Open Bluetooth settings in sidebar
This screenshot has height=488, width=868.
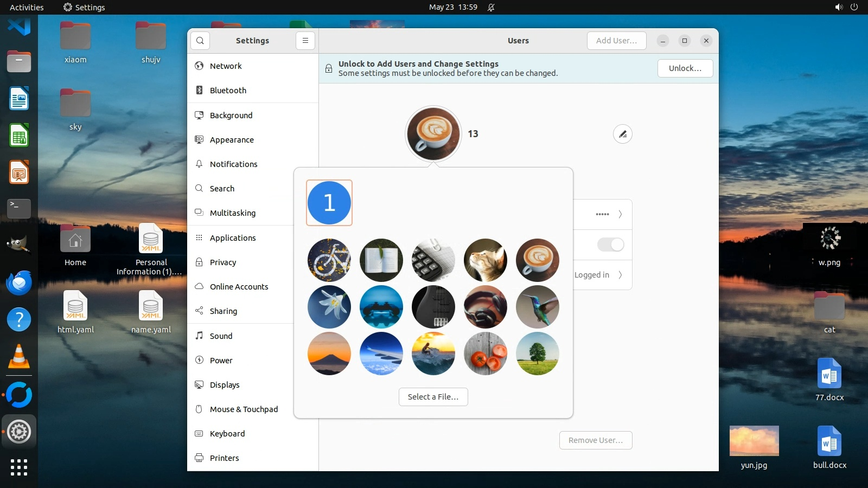(x=228, y=91)
